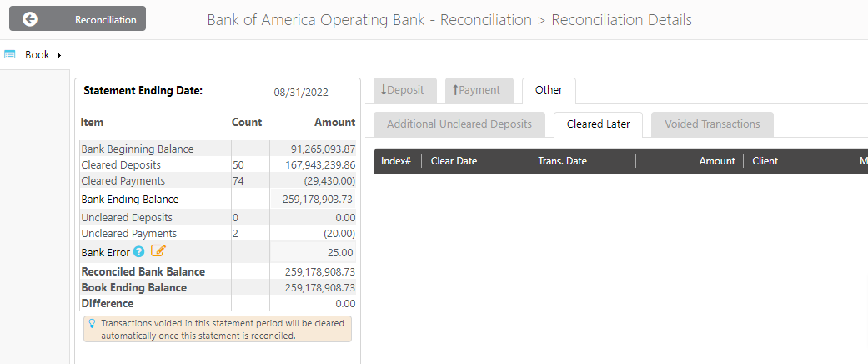Click the statement ending date 08/31/2022
868x364 pixels.
[301, 93]
